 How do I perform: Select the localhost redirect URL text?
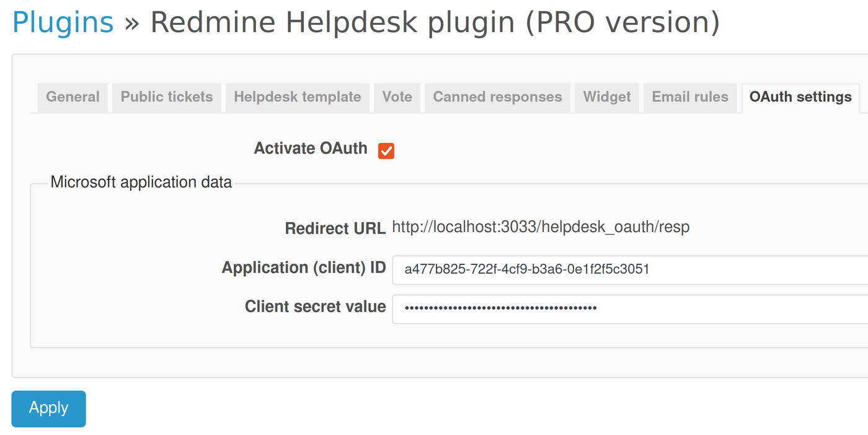click(x=541, y=226)
